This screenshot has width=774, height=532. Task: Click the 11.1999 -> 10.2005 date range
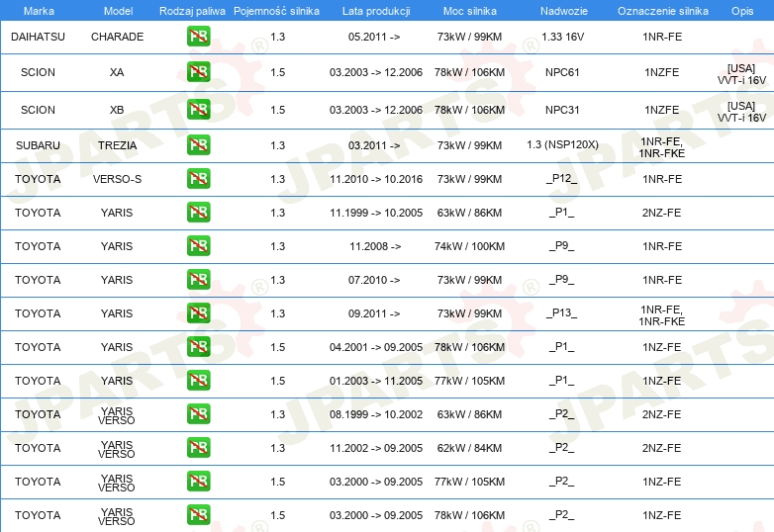point(376,213)
